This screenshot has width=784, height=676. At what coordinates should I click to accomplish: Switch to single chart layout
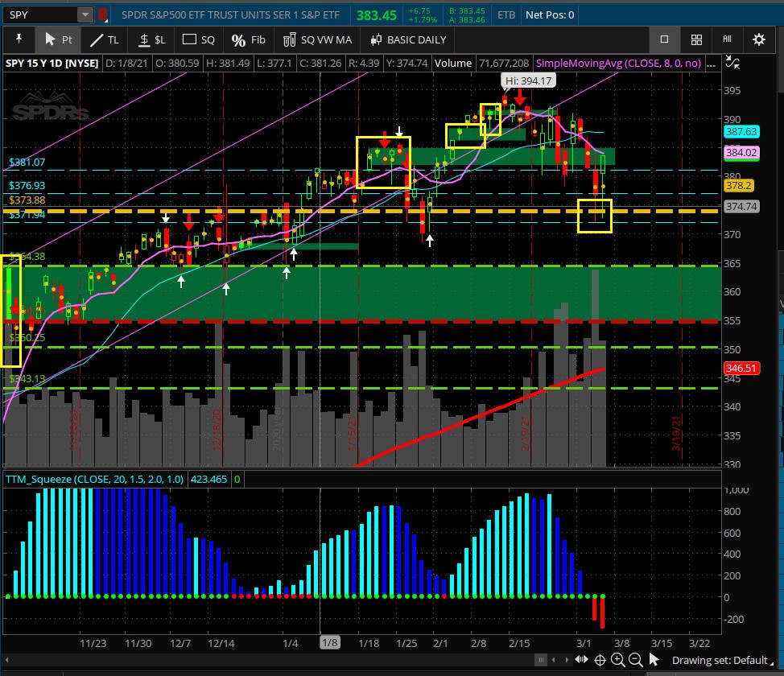pos(664,39)
